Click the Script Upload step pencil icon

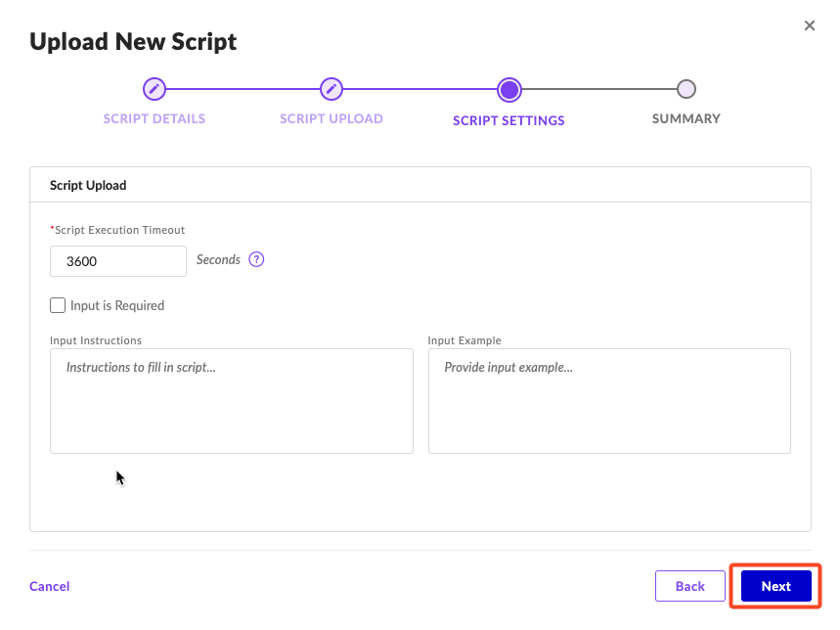point(332,89)
